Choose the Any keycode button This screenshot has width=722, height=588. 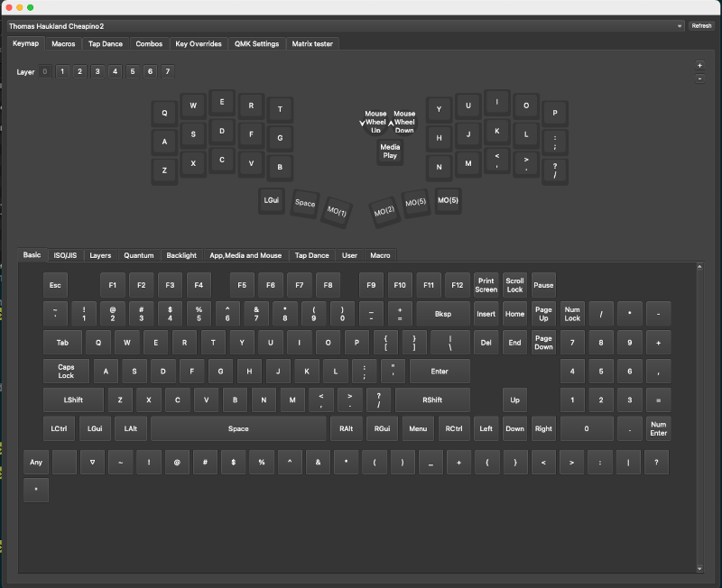pyautogui.click(x=35, y=462)
